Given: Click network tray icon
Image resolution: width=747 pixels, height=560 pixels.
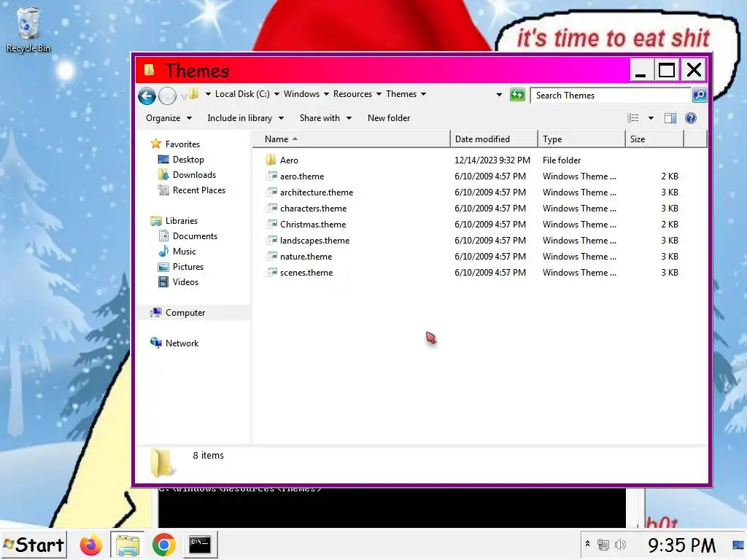Looking at the screenshot, I should point(603,545).
